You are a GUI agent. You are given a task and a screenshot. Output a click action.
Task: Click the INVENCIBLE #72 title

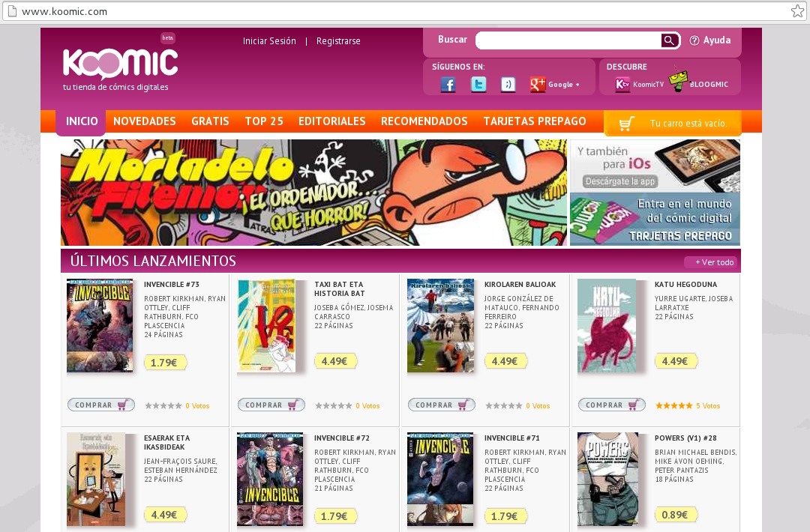click(342, 438)
